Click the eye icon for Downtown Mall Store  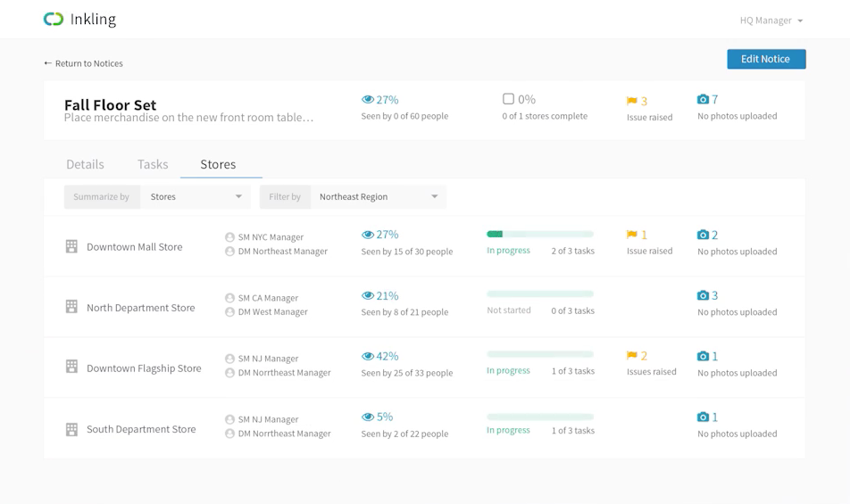(367, 235)
